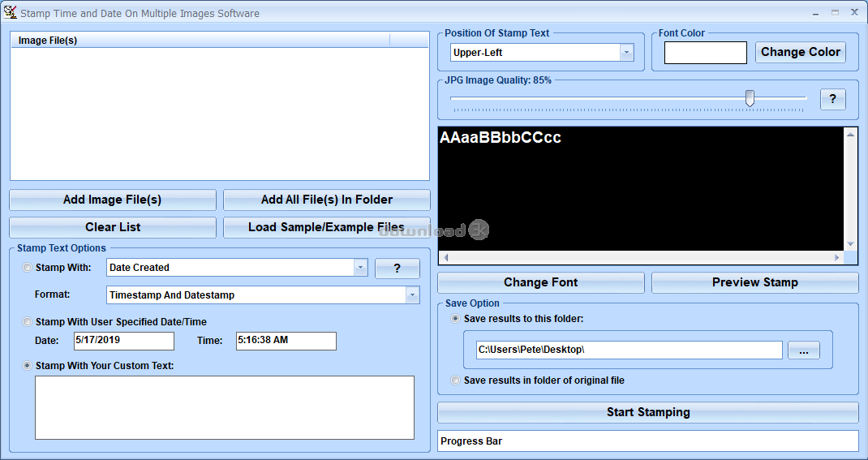This screenshot has height=460, width=868.
Task: Click the Add Image File(s) button
Action: click(113, 200)
